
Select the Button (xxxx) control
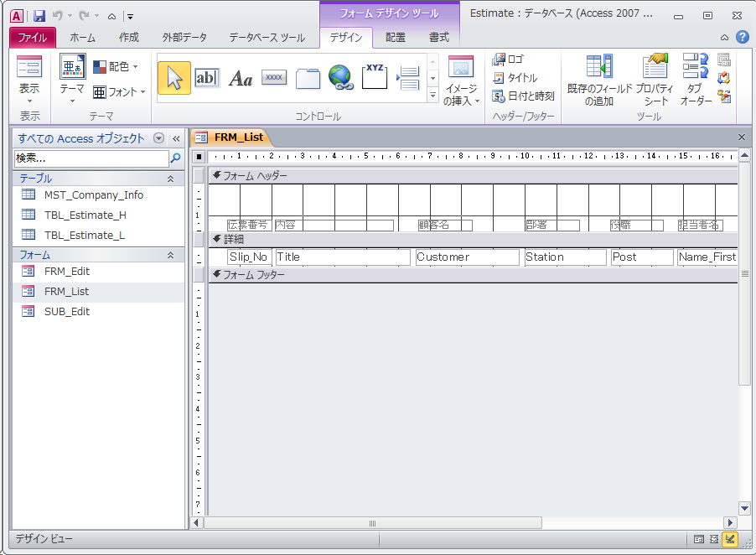274,77
